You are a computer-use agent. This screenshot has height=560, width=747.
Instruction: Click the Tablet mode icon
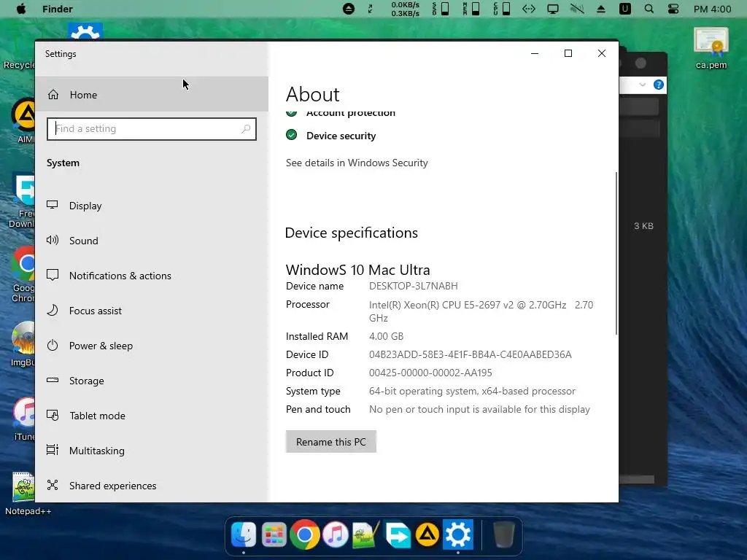pos(53,415)
